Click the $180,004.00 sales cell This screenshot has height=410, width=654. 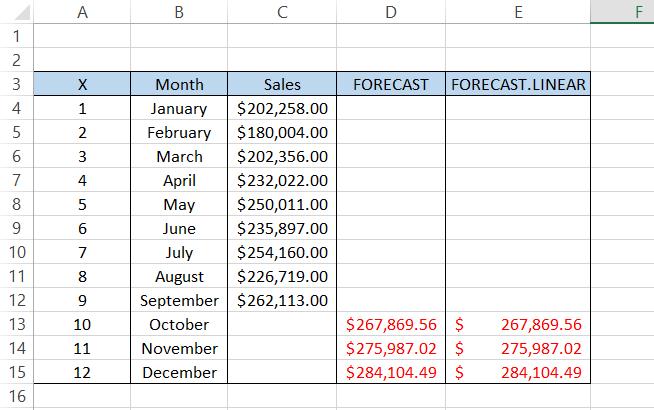(x=282, y=132)
